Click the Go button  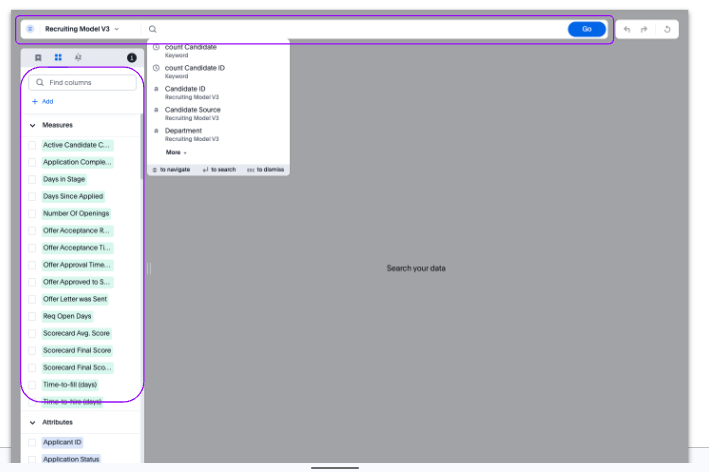pyautogui.click(x=586, y=29)
